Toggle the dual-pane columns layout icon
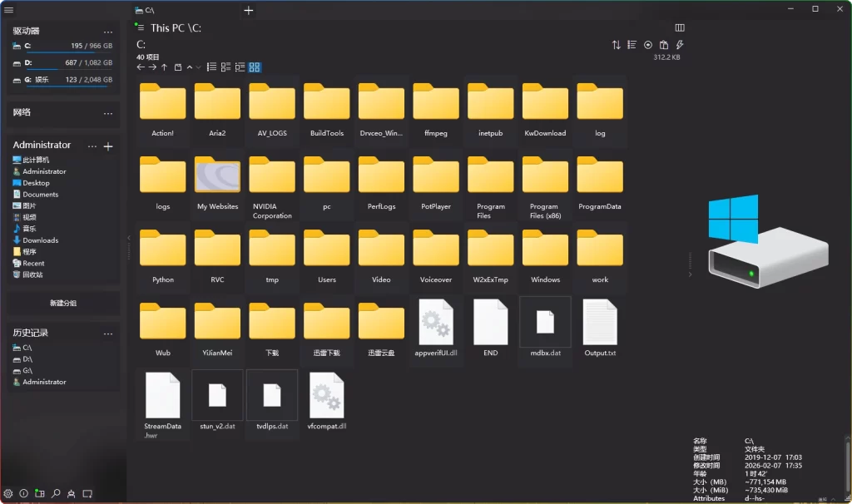This screenshot has height=504, width=852. 680,27
